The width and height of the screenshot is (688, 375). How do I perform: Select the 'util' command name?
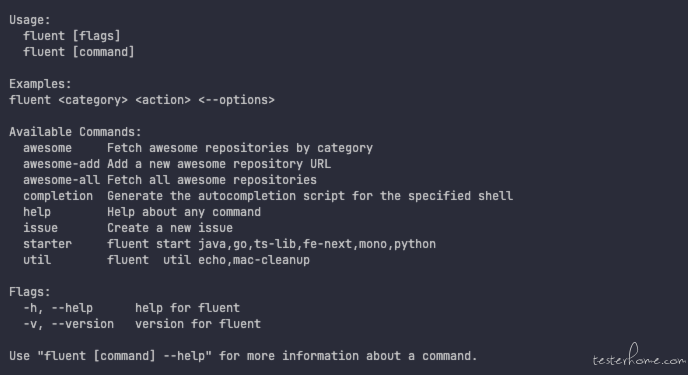coord(37,260)
